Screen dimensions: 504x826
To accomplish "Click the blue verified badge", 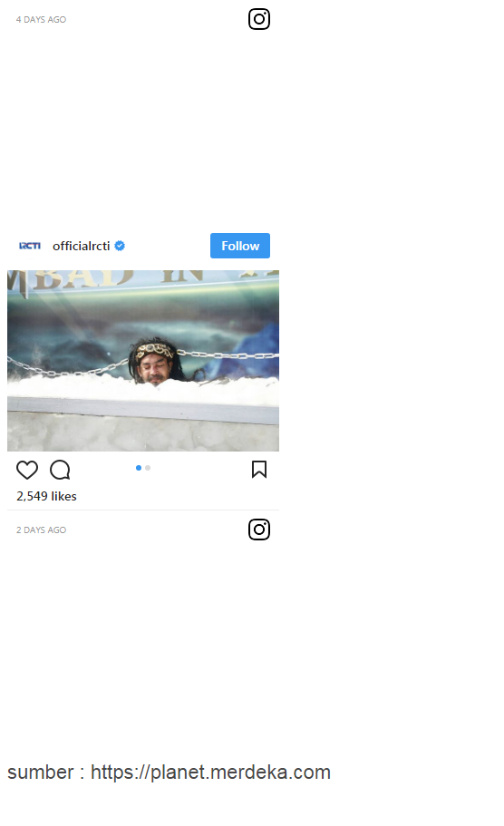I will [120, 246].
